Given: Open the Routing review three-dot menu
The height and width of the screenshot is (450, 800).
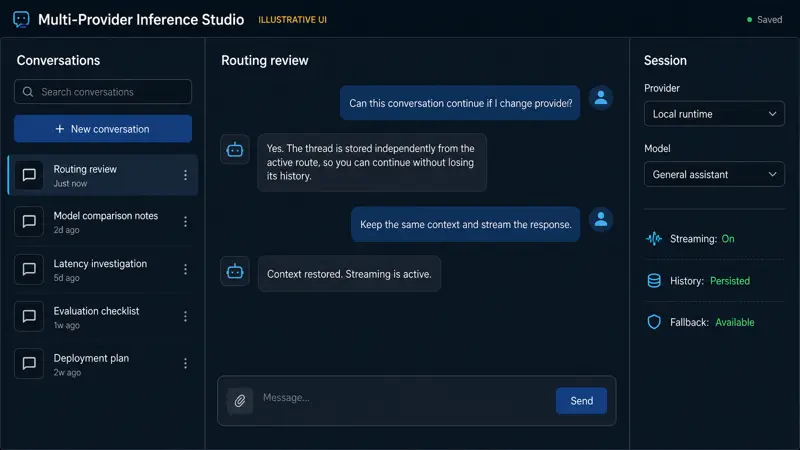Looking at the screenshot, I should click(185, 175).
